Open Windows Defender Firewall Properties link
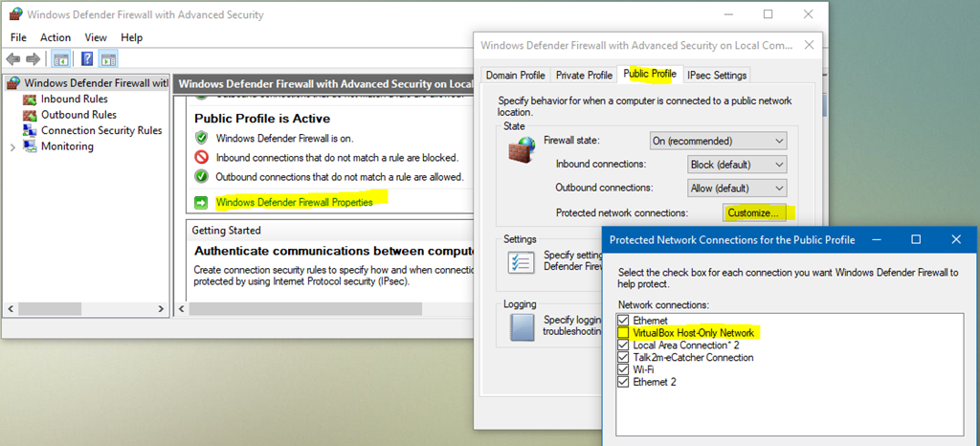Image resolution: width=980 pixels, height=446 pixels. tap(294, 202)
